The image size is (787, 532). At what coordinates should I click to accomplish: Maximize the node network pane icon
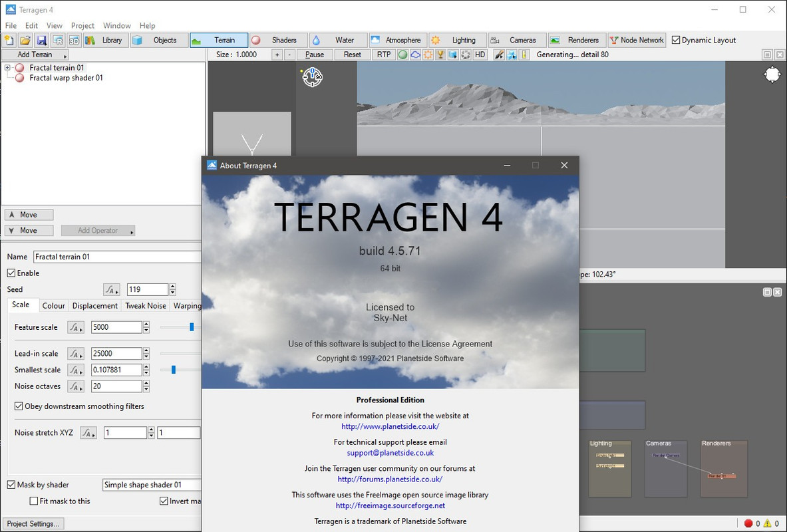(x=767, y=292)
